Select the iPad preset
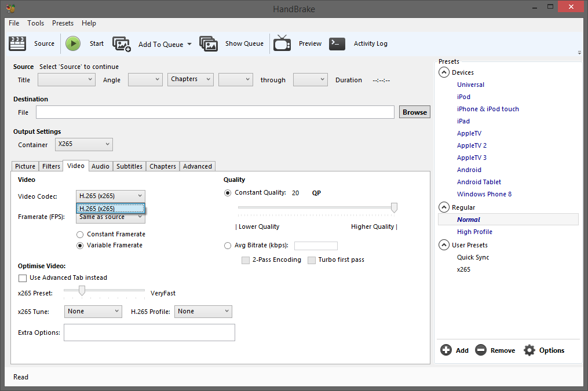 click(x=463, y=122)
